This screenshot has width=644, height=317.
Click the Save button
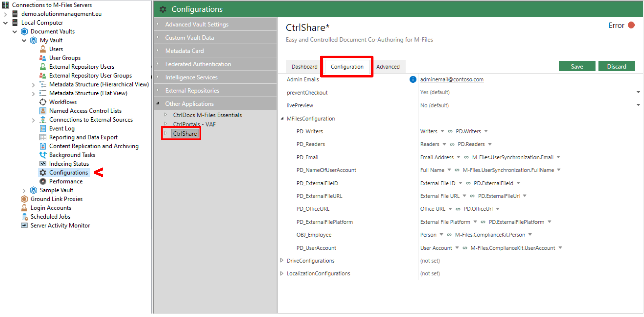click(x=577, y=66)
